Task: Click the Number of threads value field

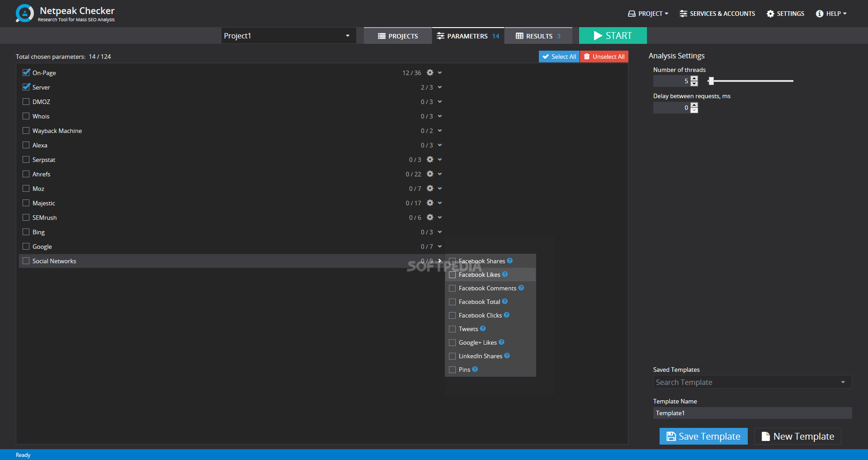Action: (672, 81)
